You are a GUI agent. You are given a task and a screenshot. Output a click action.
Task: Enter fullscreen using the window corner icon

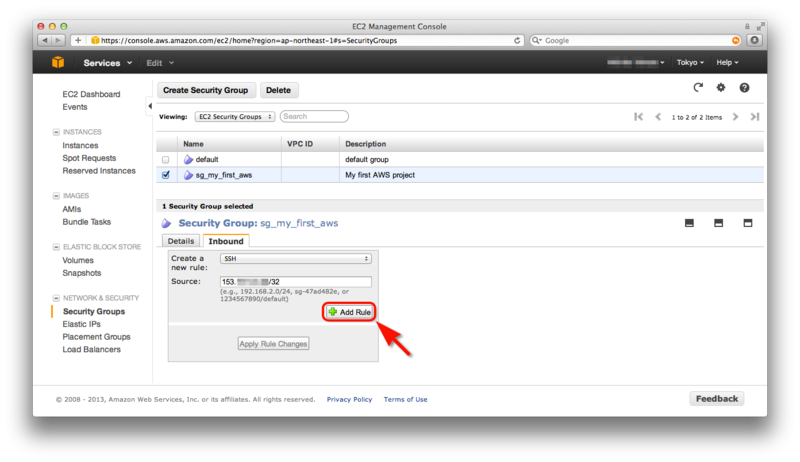pyautogui.click(x=761, y=25)
